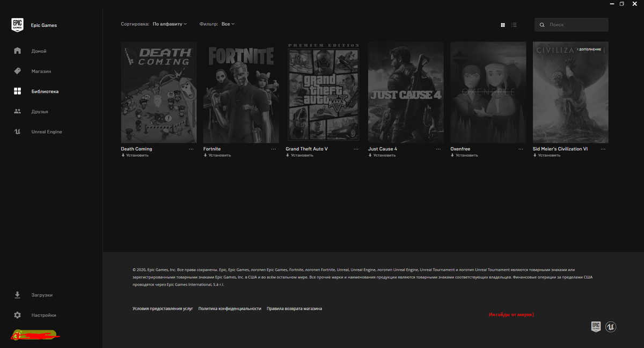Open options menu for Just Cause 4

click(438, 149)
